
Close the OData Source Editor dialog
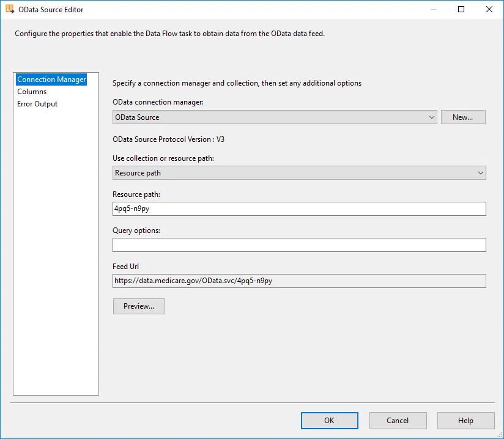point(489,9)
